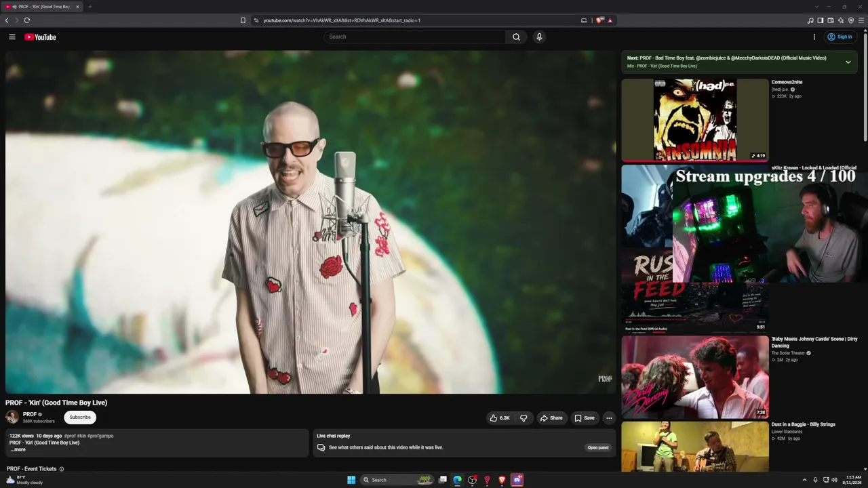This screenshot has height=488, width=868.
Task: Open the Insomnia album video thumbnail
Action: 695,120
